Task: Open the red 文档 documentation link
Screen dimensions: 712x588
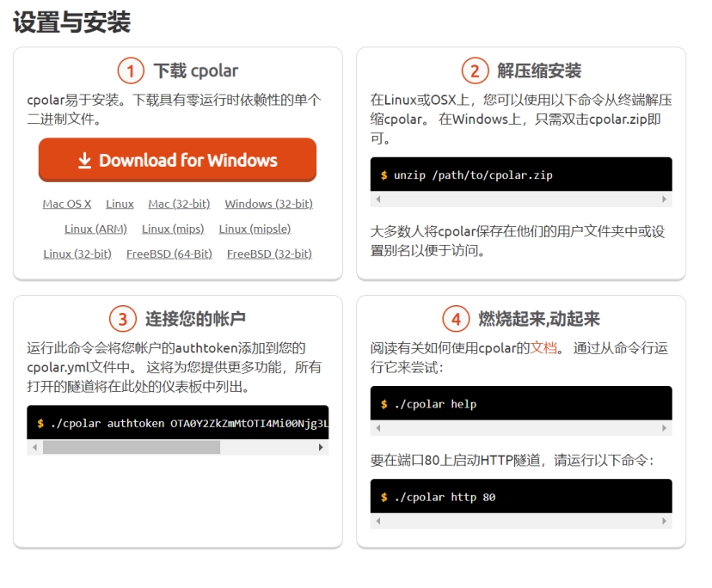Action: coord(543,348)
